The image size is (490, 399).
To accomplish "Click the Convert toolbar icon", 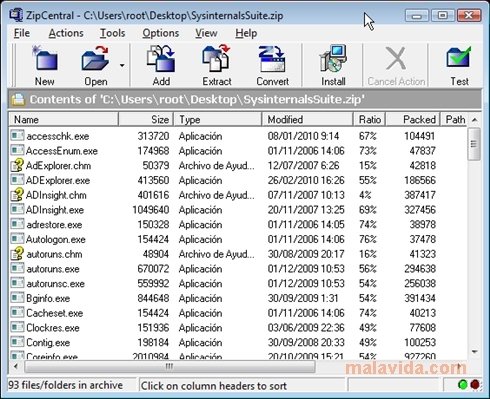I will [272, 59].
